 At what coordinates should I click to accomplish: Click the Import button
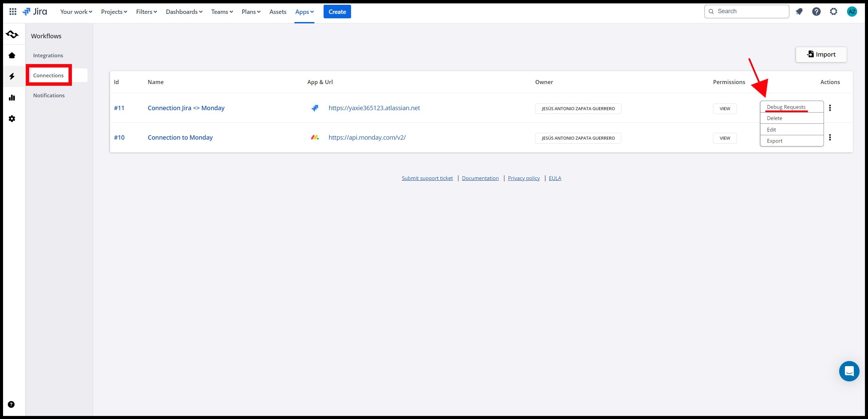point(821,54)
